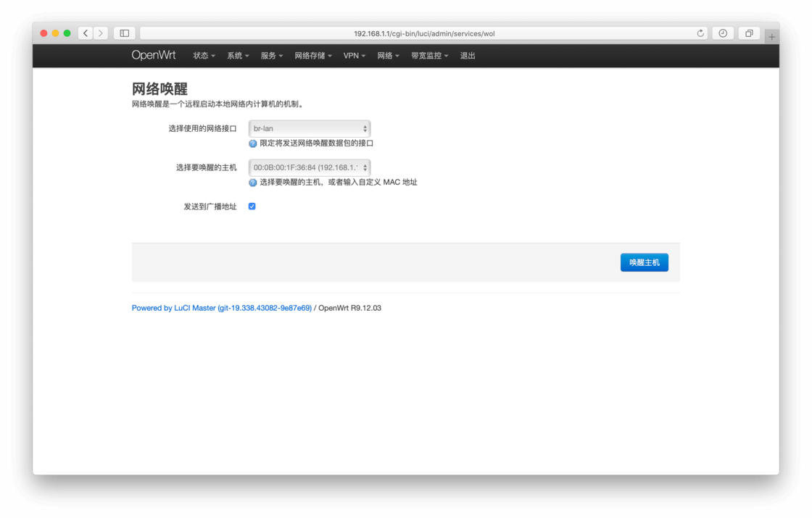
Task: Toggle the browser sidebar icon
Action: pyautogui.click(x=123, y=33)
